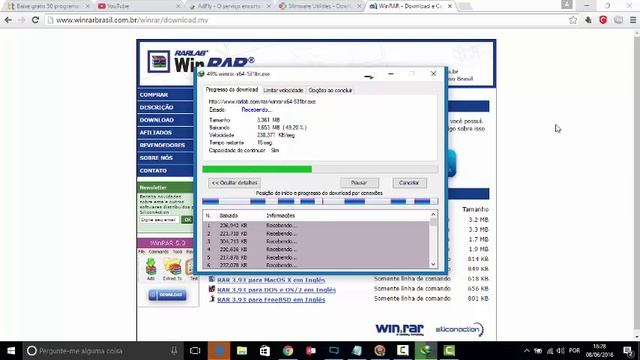Viewport: 640px width, 360px height.
Task: Select connection row number 1
Action: click(x=316, y=225)
